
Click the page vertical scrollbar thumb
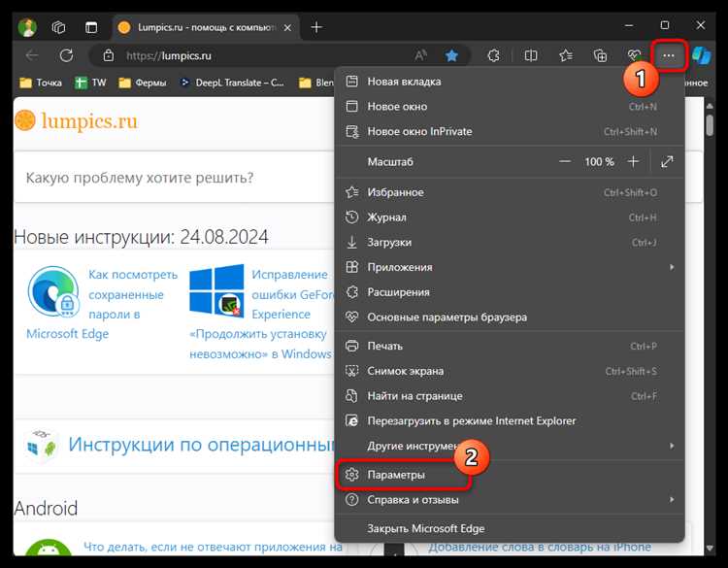pyautogui.click(x=710, y=124)
